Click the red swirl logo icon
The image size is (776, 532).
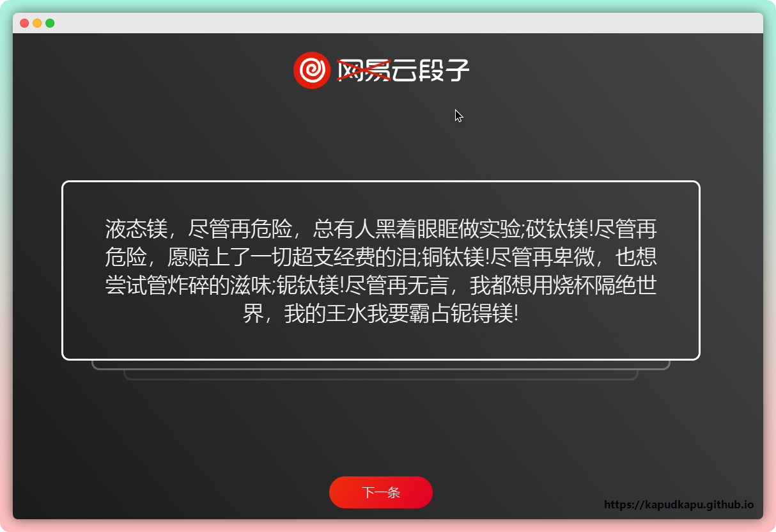click(311, 70)
